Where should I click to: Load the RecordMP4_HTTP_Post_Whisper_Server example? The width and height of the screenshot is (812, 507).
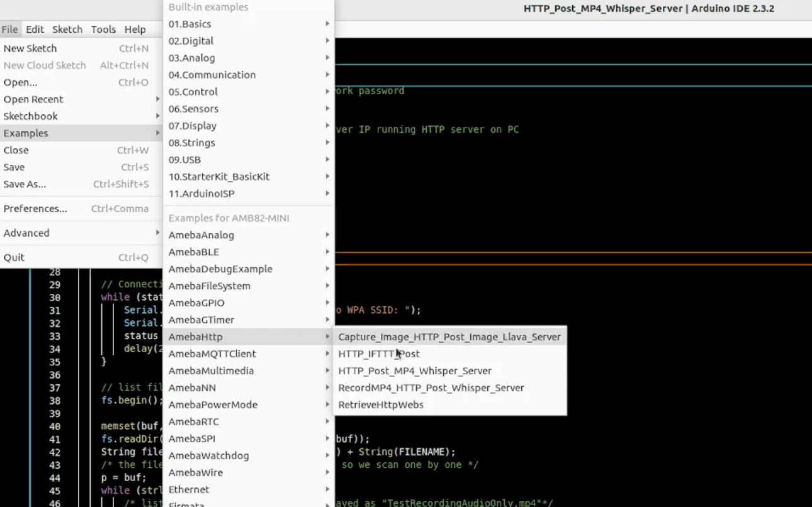[431, 387]
